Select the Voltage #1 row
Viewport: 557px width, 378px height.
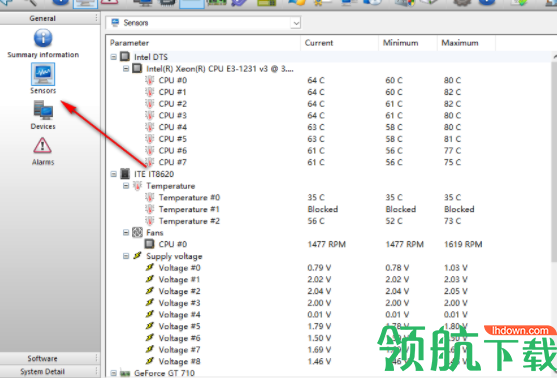click(x=329, y=280)
